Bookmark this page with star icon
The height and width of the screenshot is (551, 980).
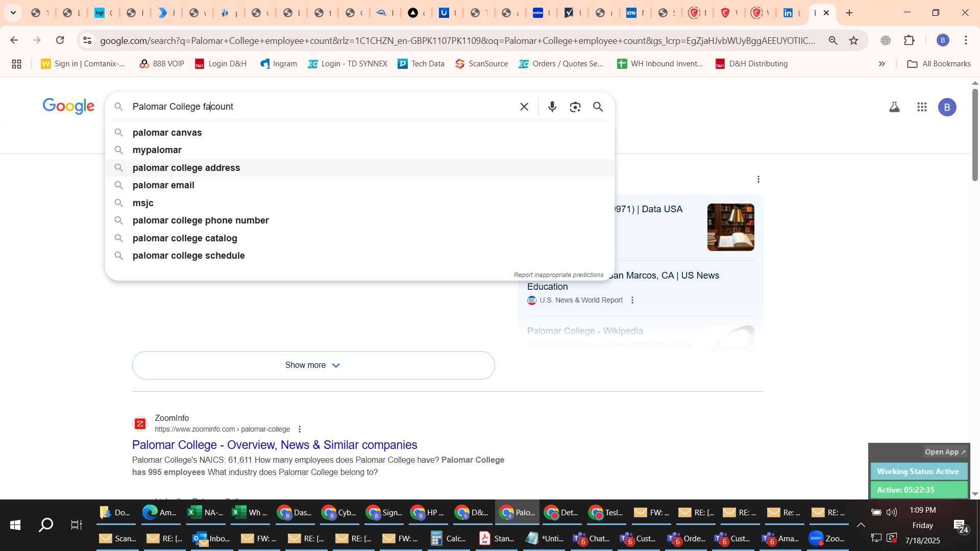854,40
